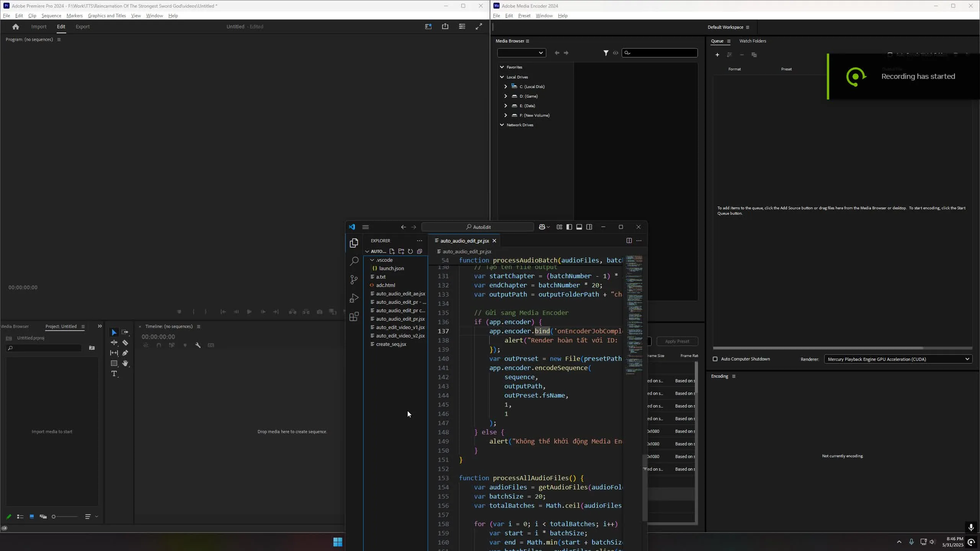Switch project panel to list view
The image size is (980, 551).
(x=20, y=517)
